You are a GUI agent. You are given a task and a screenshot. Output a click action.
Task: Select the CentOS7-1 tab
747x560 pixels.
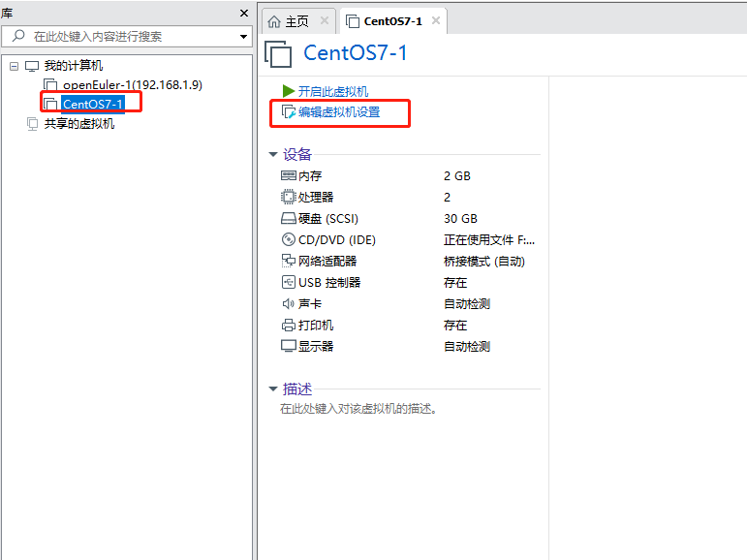(392, 21)
